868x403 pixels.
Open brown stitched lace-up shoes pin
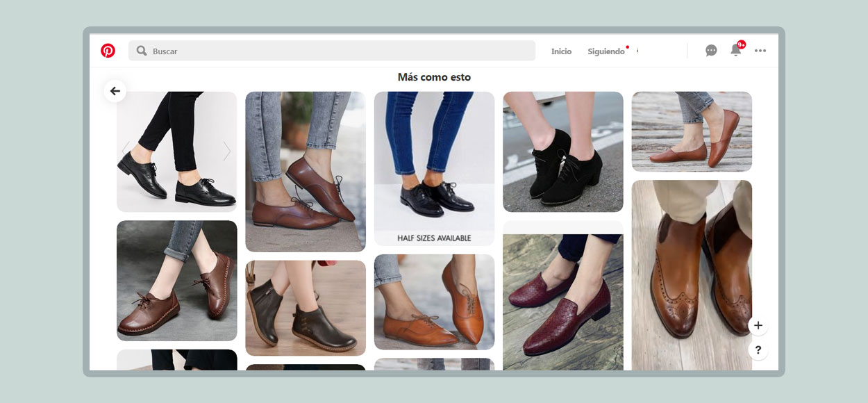pos(176,281)
